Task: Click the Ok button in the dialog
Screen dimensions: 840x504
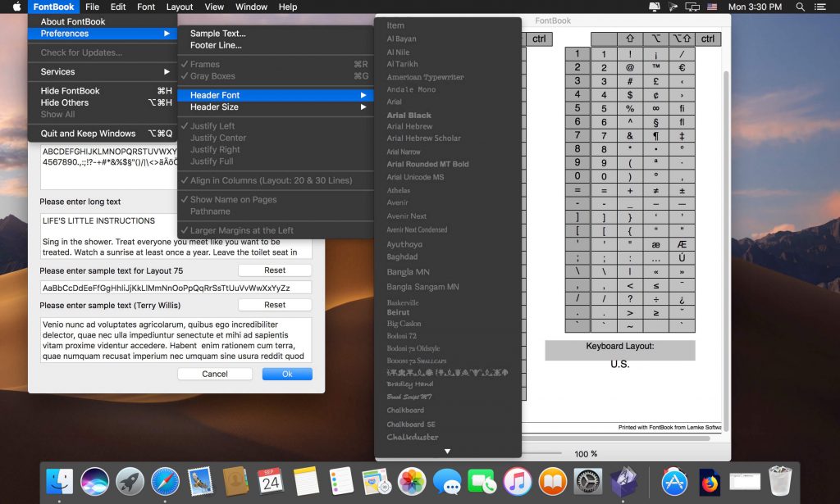Action: (286, 374)
